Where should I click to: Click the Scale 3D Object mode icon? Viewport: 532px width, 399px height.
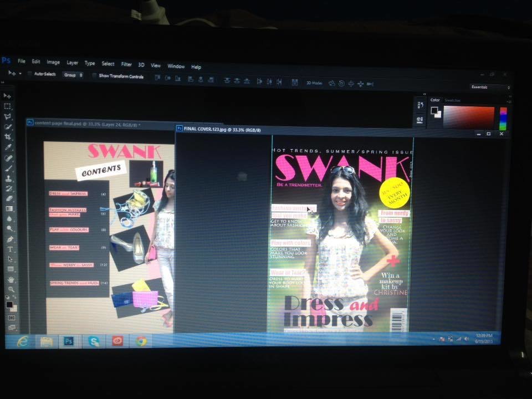370,84
